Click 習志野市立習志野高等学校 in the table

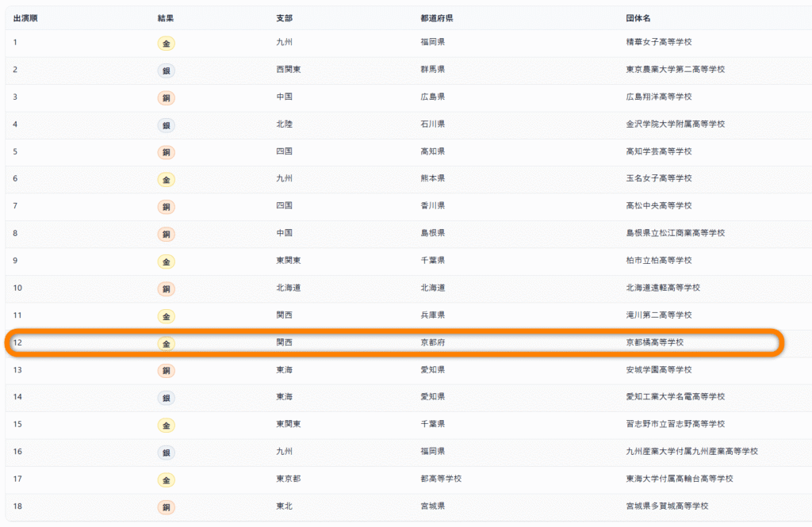point(675,424)
